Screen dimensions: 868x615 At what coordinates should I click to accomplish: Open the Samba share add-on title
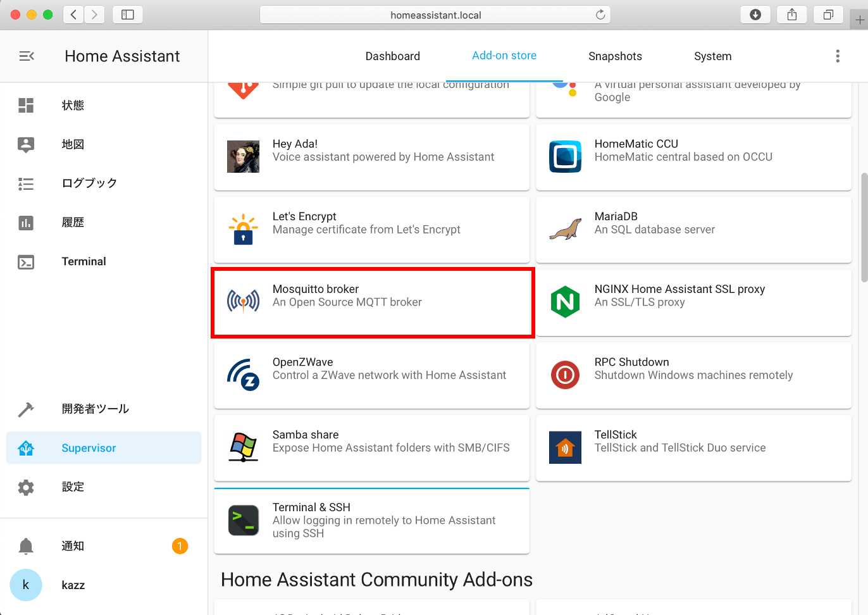(306, 435)
